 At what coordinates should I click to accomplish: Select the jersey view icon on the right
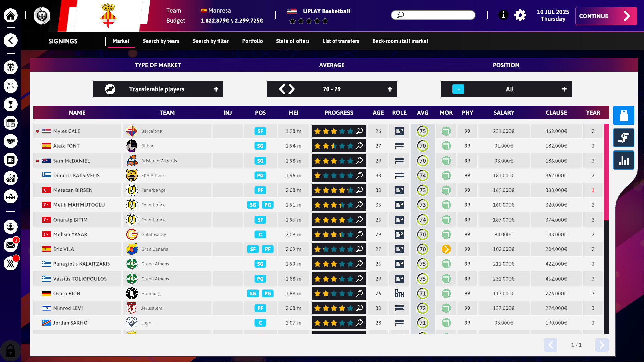pos(624,116)
